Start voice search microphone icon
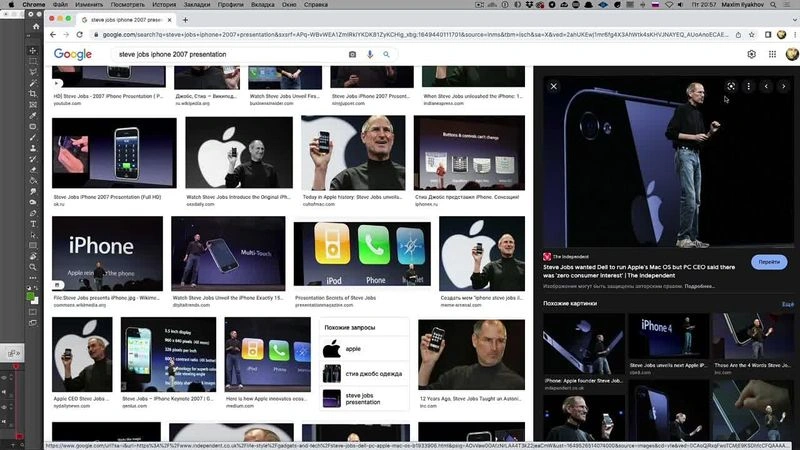This screenshot has height=450, width=800. [370, 54]
